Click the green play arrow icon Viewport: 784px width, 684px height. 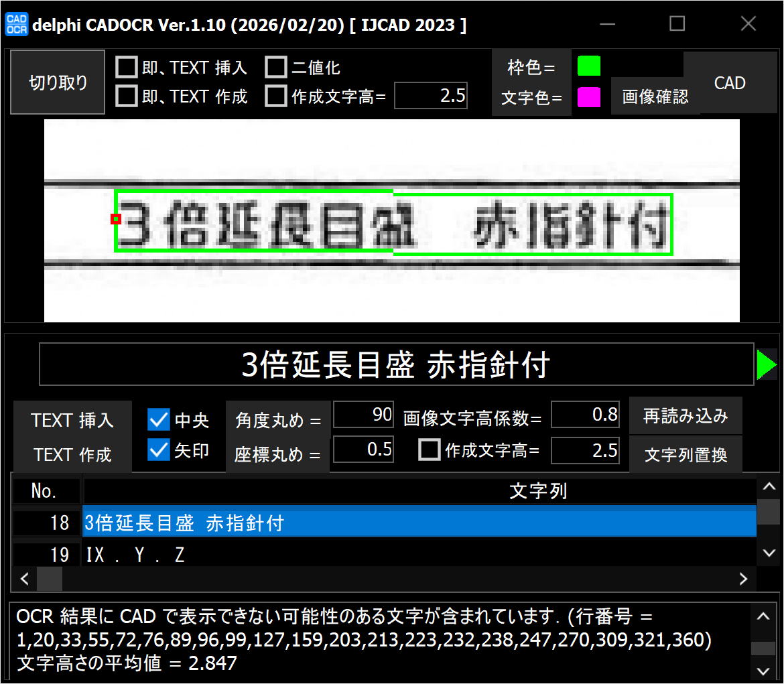(x=766, y=365)
